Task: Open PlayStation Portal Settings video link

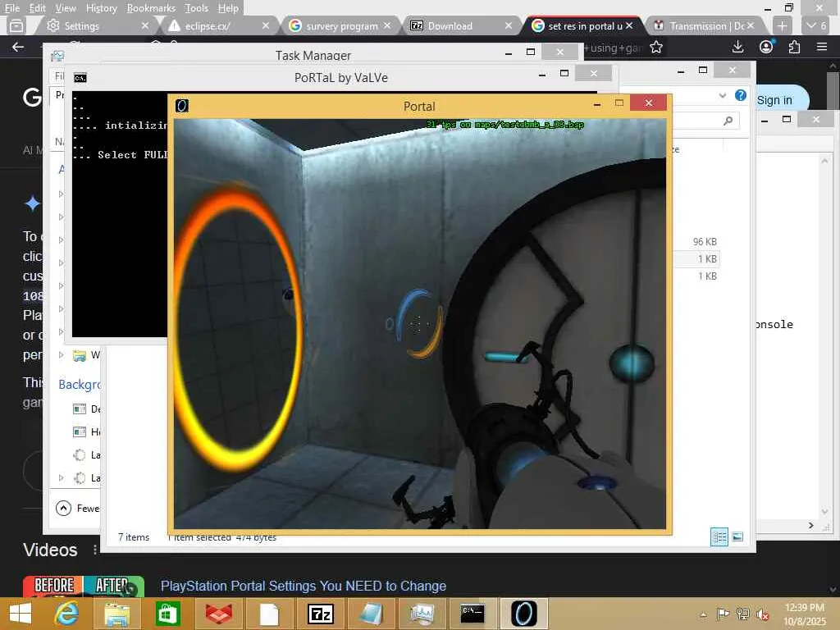Action: tap(304, 586)
